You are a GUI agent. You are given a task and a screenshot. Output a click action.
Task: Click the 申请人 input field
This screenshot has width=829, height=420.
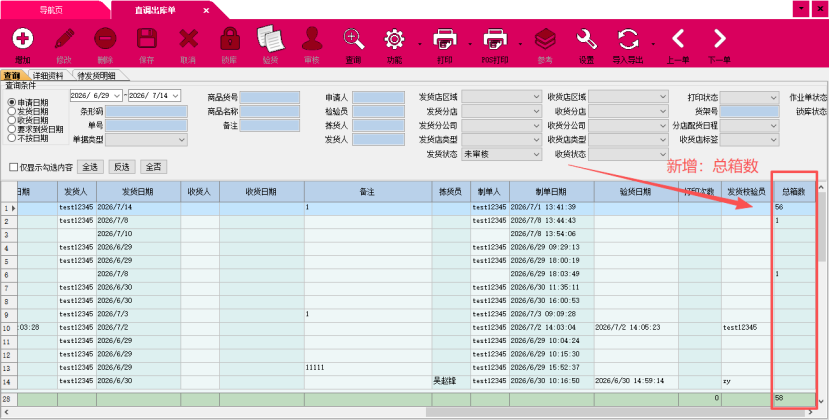coord(379,97)
